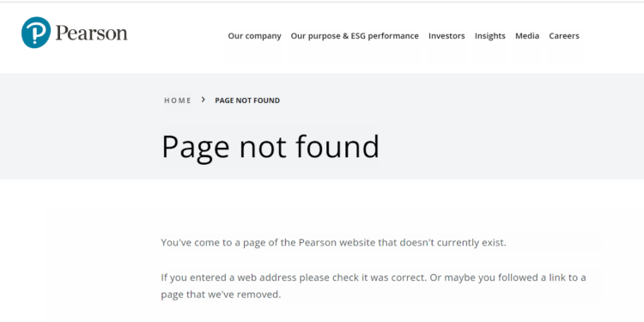Screen dimensions: 644x322
Task: Select Media in the top navigation
Action: 527,36
